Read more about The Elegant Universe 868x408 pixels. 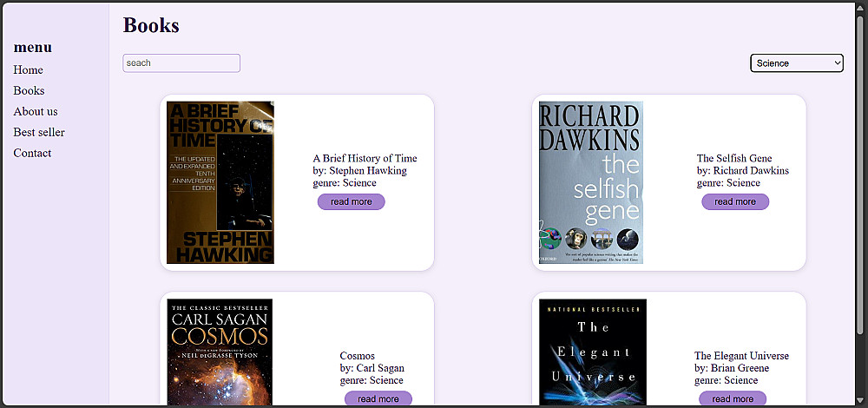click(x=733, y=398)
